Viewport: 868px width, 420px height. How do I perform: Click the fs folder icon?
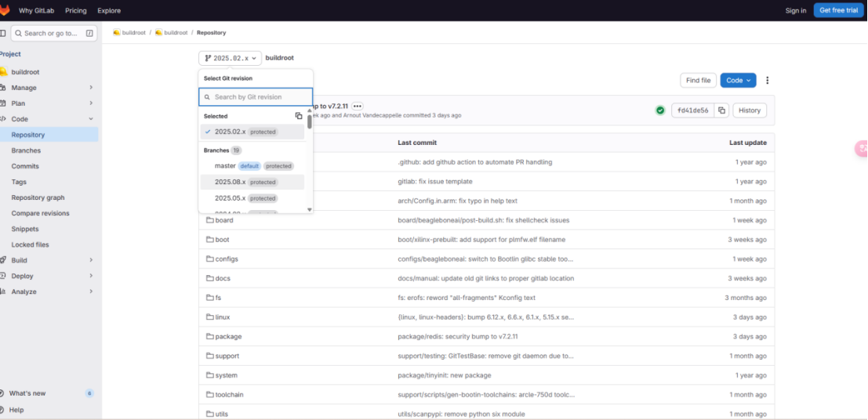[210, 298]
